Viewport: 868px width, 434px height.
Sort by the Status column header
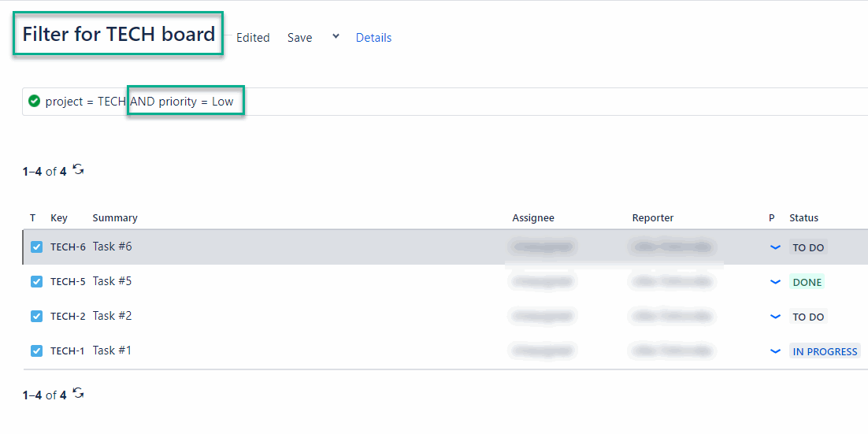point(803,218)
